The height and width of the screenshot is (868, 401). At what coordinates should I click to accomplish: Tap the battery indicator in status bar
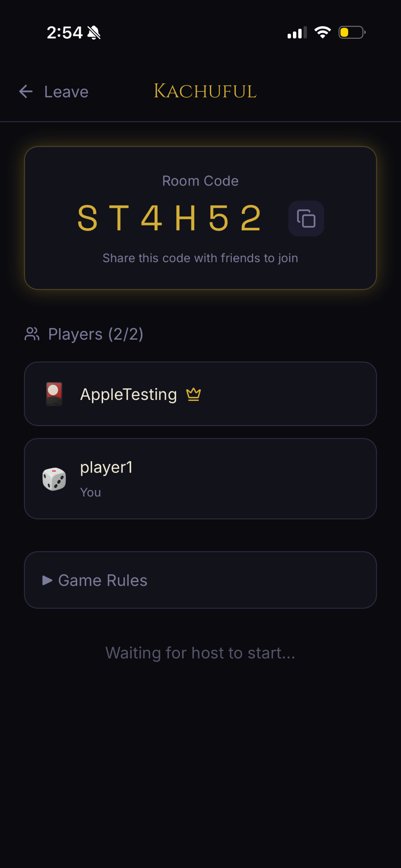coord(352,32)
